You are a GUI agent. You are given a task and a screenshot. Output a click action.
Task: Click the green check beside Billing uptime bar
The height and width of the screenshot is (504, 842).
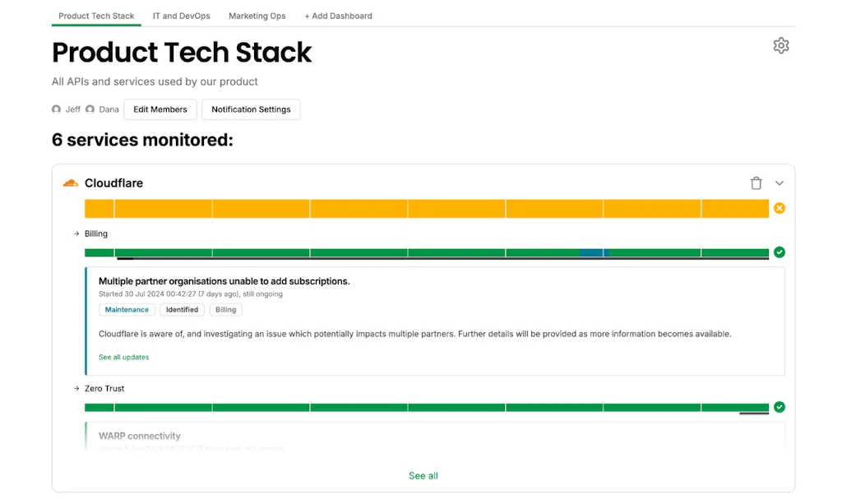click(x=780, y=252)
